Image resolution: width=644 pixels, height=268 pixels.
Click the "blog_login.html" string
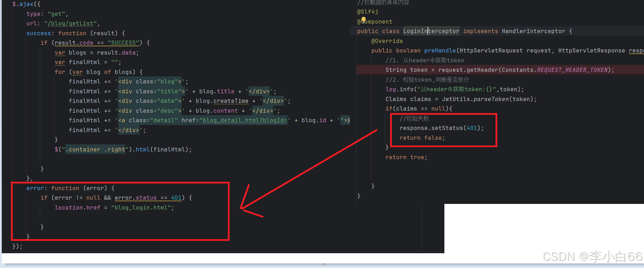pyautogui.click(x=142, y=208)
